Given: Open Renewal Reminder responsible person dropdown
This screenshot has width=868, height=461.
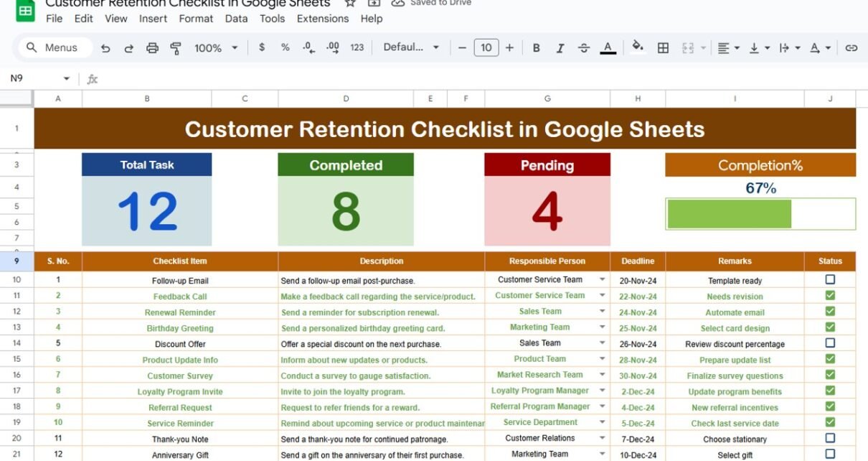Looking at the screenshot, I should click(603, 312).
